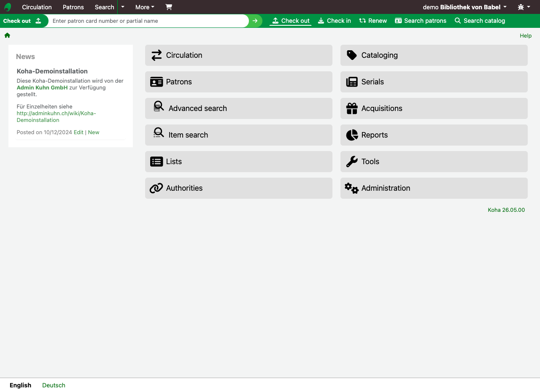This screenshot has width=540, height=392.
Task: Click the home breadcrumb icon
Action: pyautogui.click(x=7, y=35)
